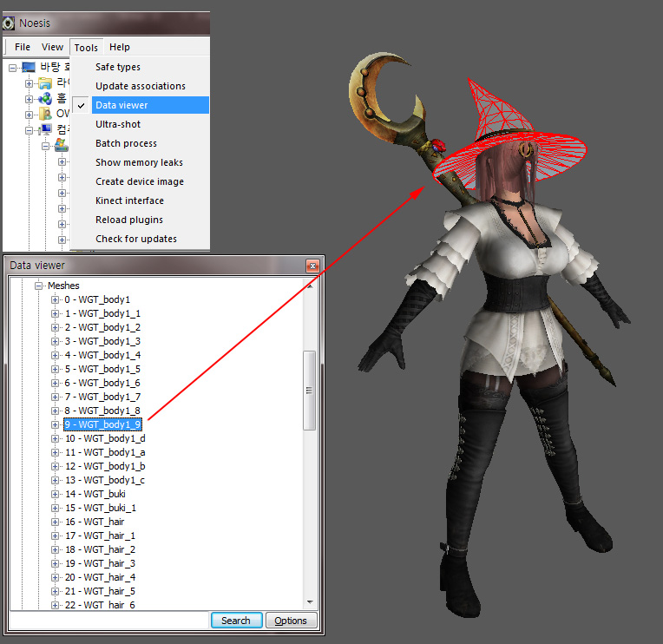663x644 pixels.
Task: Collapse the Meshes tree node
Action: (39, 286)
